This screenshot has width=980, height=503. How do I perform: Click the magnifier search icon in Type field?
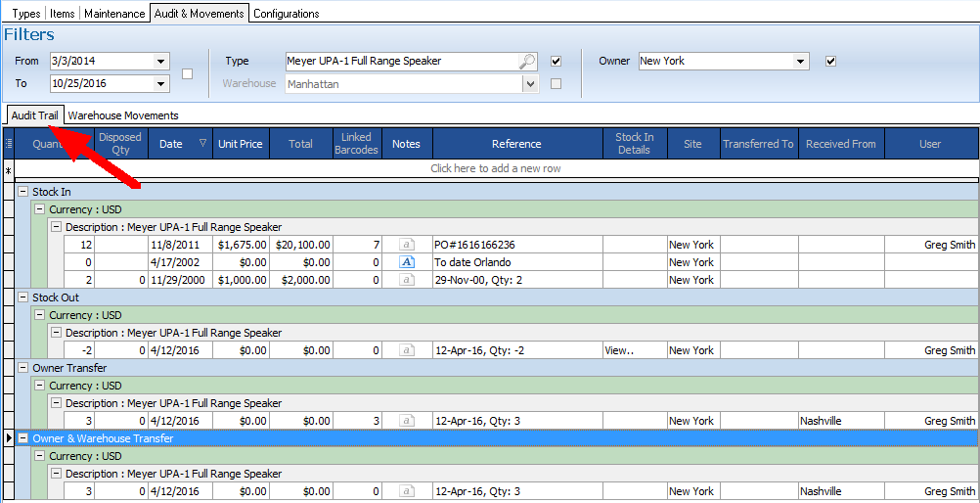527,62
